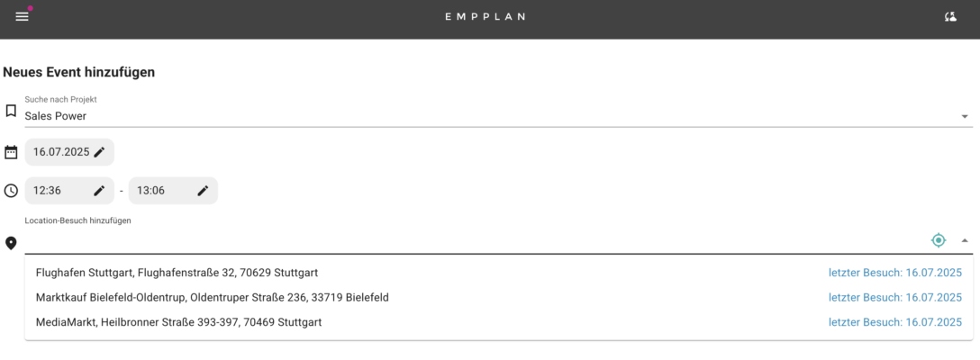Edit start time 12:36 pencil icon
Image resolution: width=980 pixels, height=360 pixels.
click(x=99, y=191)
